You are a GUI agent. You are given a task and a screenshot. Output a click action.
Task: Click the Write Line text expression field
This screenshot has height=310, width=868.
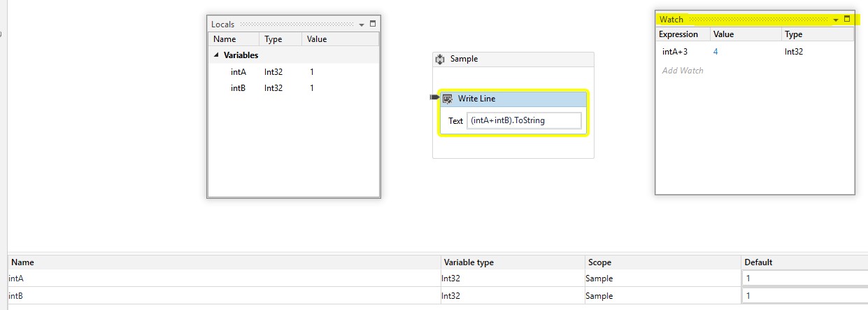click(x=524, y=120)
